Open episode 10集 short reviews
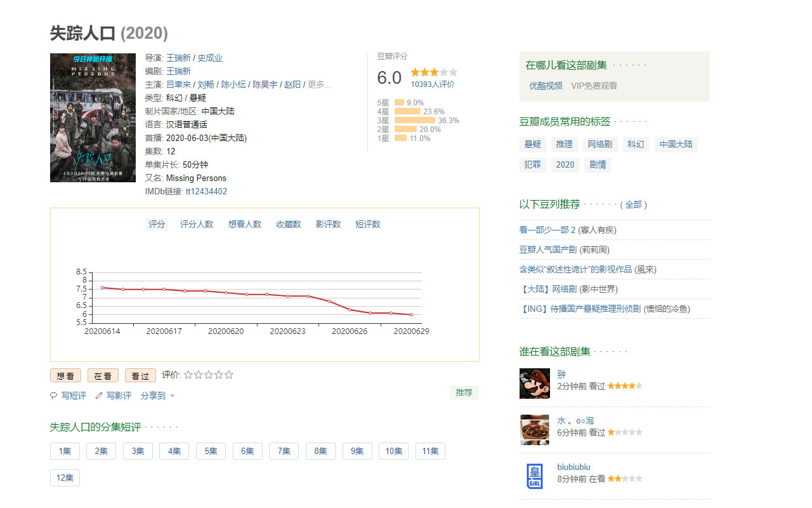Viewport: 812px width, 508px height. click(x=393, y=451)
